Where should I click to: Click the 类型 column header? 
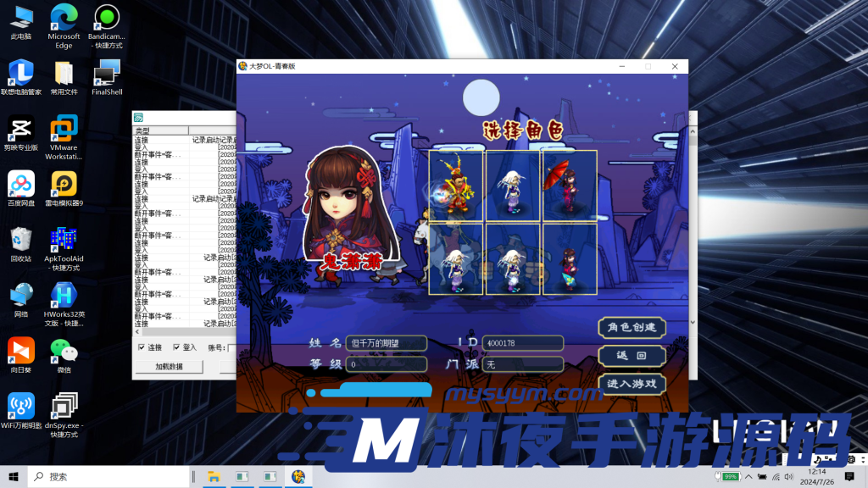point(159,131)
